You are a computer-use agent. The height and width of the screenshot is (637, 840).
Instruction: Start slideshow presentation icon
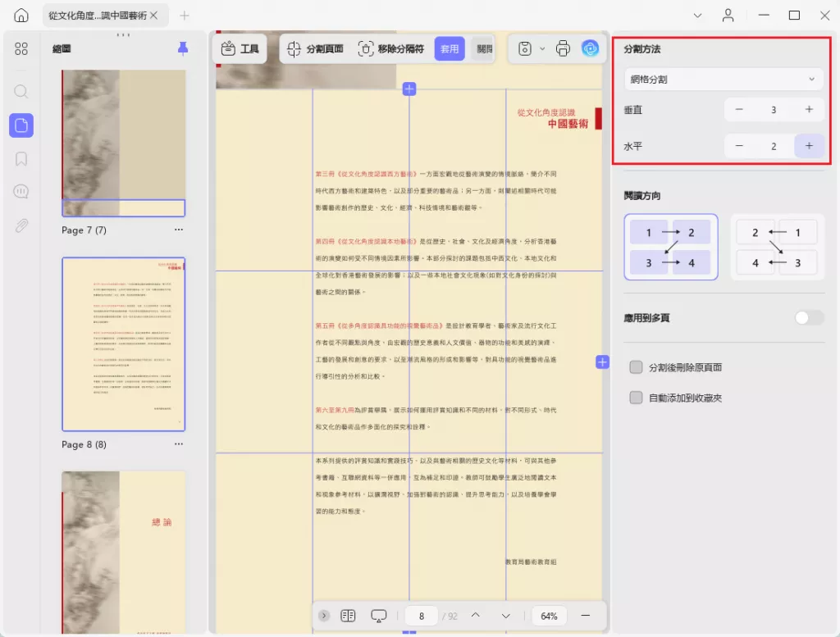(x=379, y=616)
